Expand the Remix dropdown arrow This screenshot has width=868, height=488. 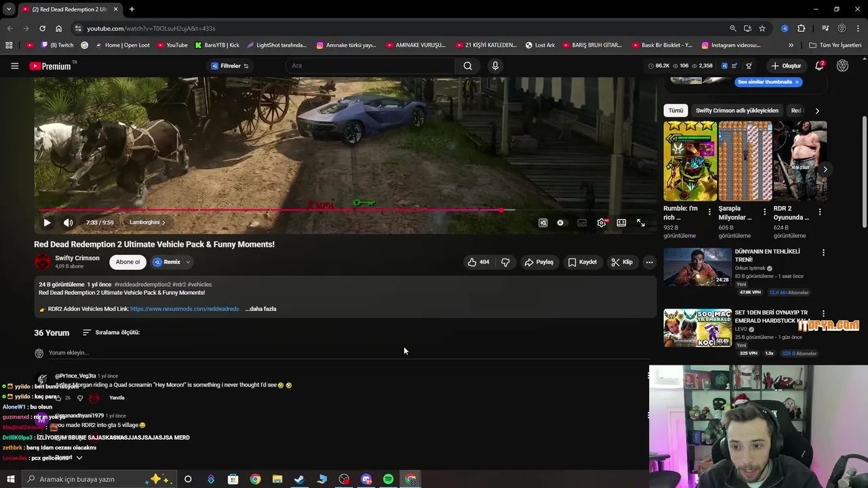coord(189,262)
